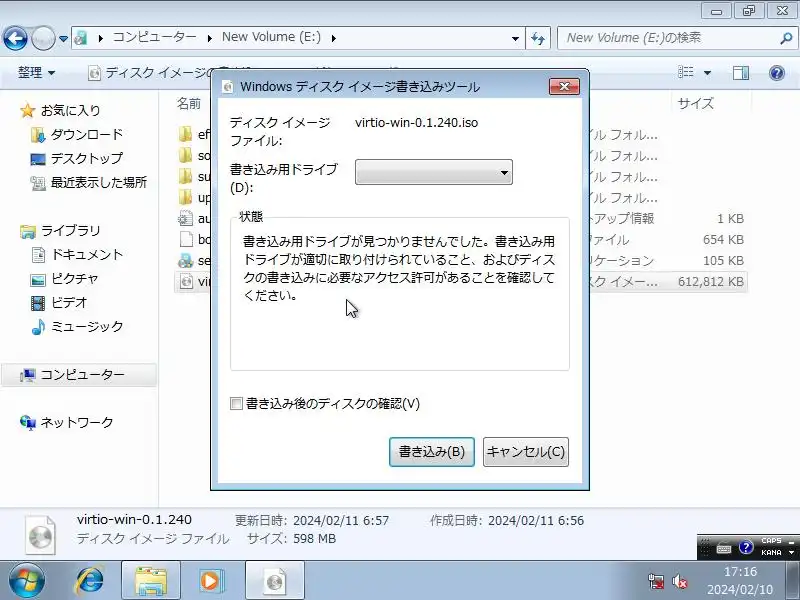Click Windows Explorer taskbar icon
This screenshot has height=600, width=800.
coord(151,581)
